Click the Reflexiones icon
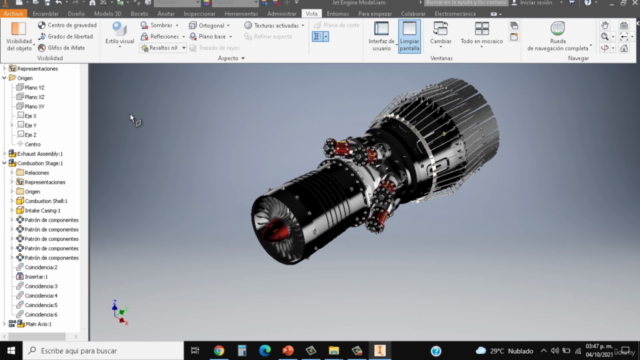This screenshot has height=360, width=640. click(144, 37)
